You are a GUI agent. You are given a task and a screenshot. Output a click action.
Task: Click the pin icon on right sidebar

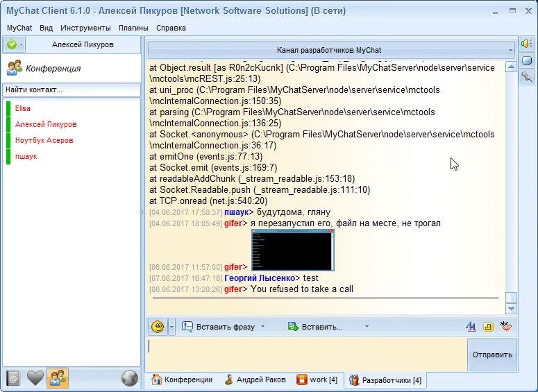527,77
